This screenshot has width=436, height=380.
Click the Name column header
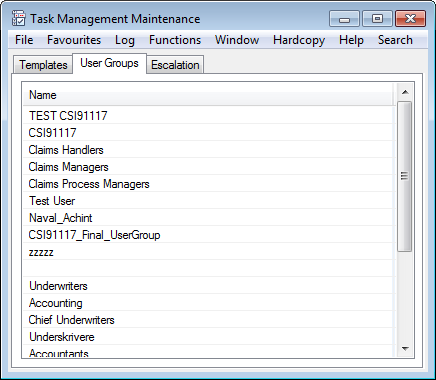[208, 95]
